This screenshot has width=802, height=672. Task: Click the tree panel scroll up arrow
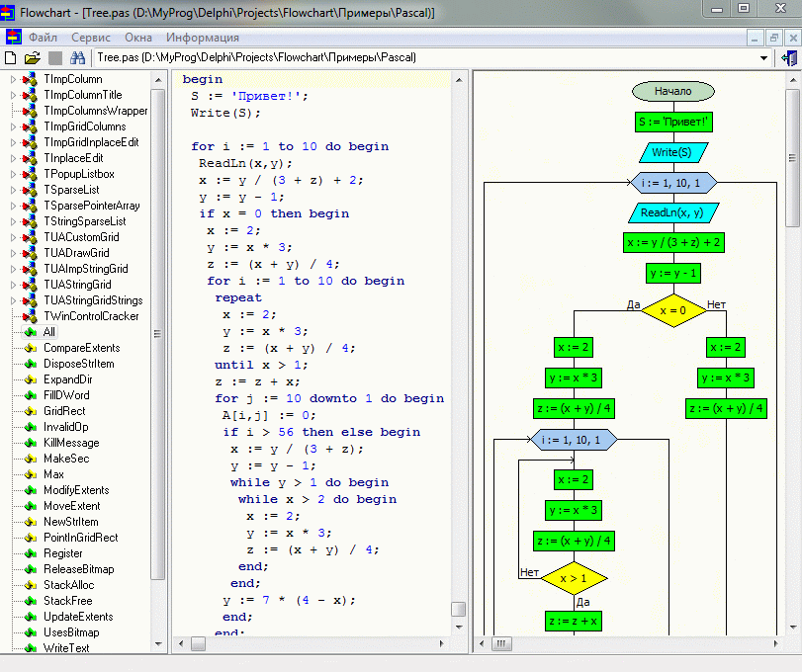click(x=158, y=80)
